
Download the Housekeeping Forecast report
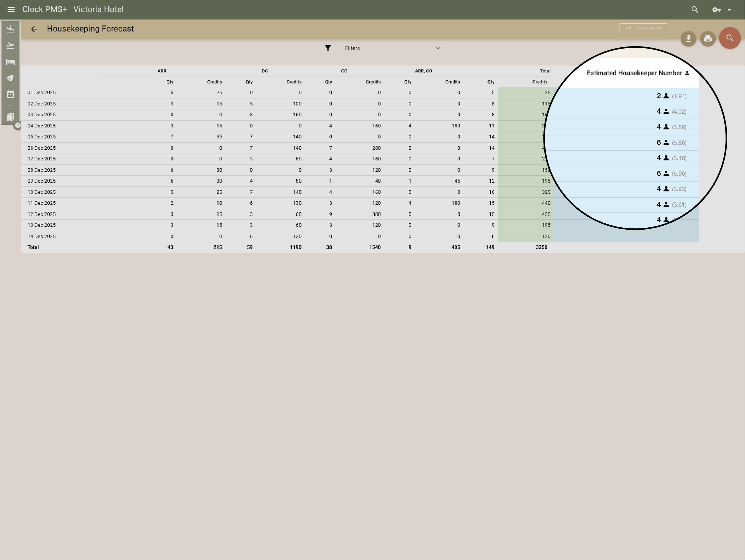(x=688, y=39)
